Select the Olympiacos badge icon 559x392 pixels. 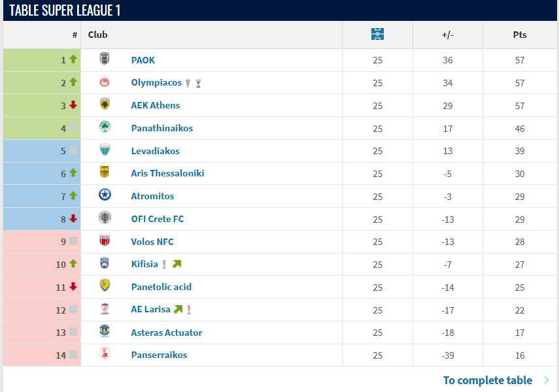click(x=103, y=82)
